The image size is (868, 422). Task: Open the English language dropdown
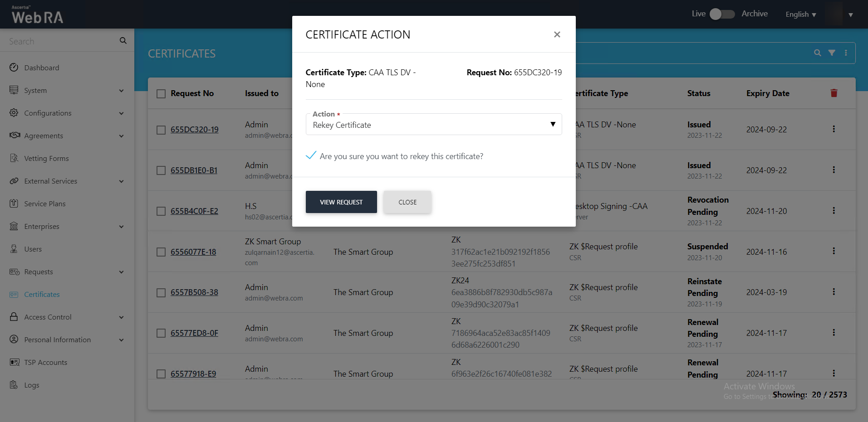click(x=800, y=15)
